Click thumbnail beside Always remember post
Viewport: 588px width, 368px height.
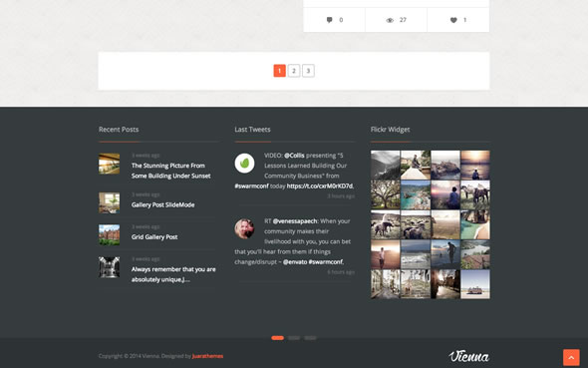click(x=109, y=267)
